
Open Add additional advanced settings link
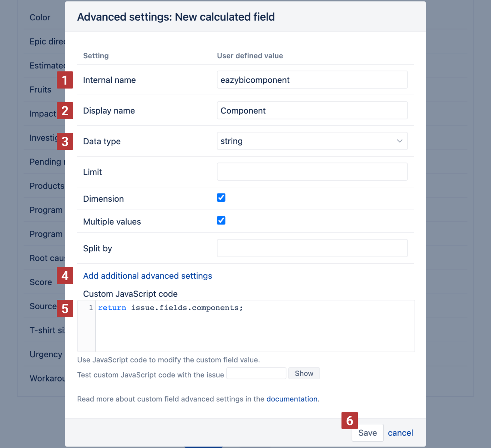147,276
